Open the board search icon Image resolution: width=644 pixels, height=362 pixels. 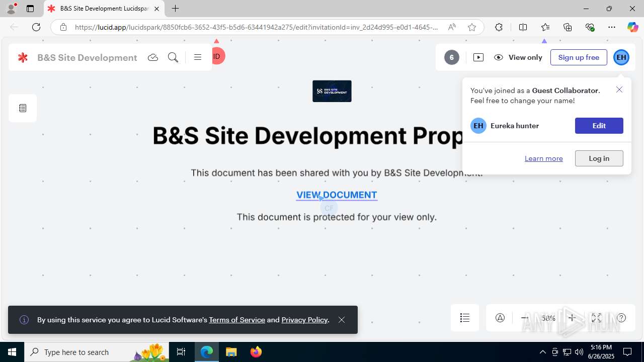coord(173,57)
